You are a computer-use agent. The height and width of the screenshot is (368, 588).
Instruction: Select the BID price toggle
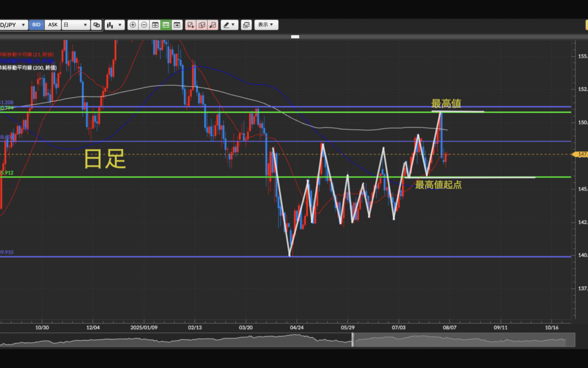tap(36, 25)
